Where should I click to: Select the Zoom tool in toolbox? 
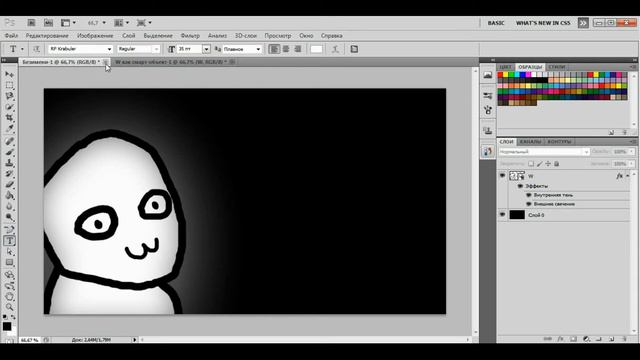click(x=9, y=307)
